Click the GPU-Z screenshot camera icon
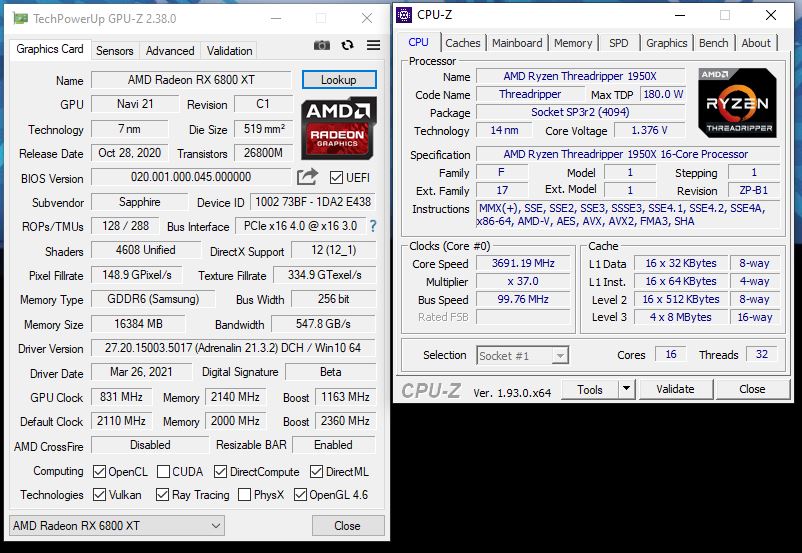 [x=322, y=46]
